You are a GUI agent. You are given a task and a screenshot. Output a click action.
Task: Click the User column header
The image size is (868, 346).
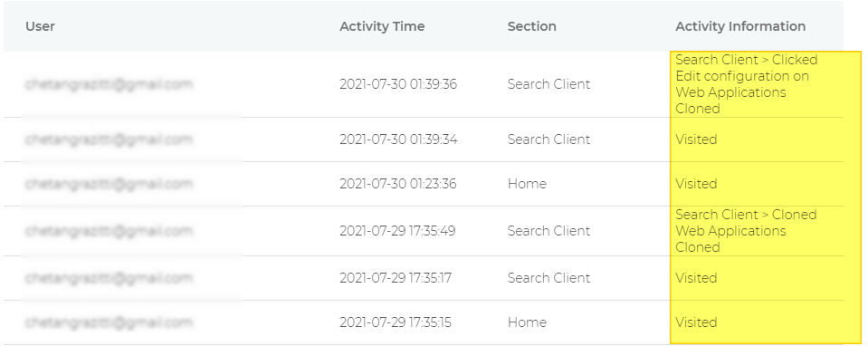40,26
